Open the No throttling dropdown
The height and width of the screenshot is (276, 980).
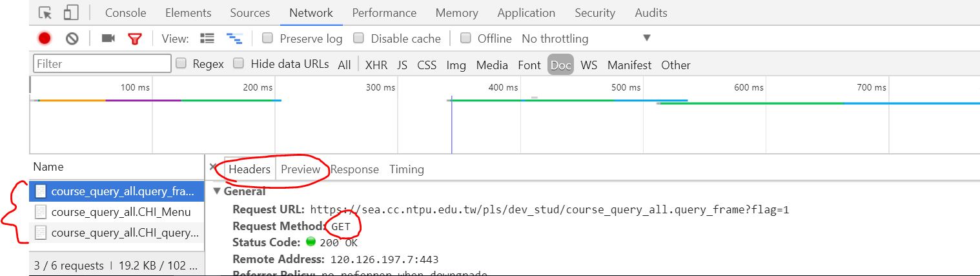tap(586, 39)
